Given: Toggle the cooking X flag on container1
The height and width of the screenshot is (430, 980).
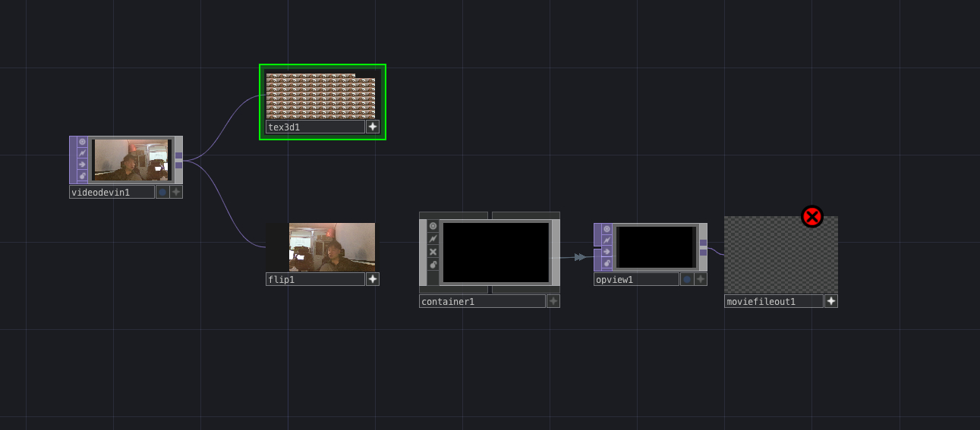Looking at the screenshot, I should pyautogui.click(x=433, y=251).
